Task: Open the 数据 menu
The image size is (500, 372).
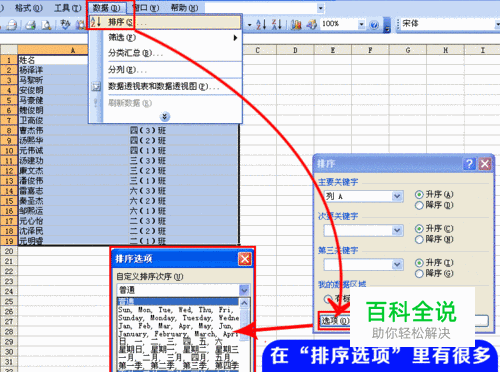Action: coord(107,8)
